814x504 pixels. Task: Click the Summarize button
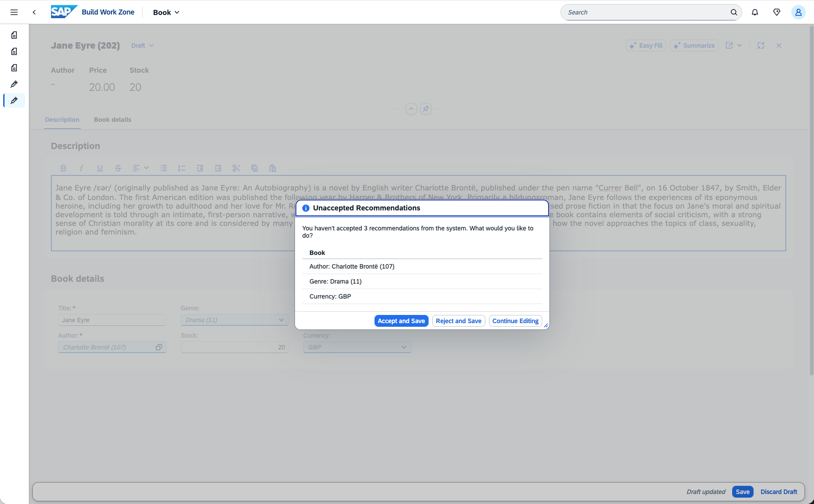694,45
